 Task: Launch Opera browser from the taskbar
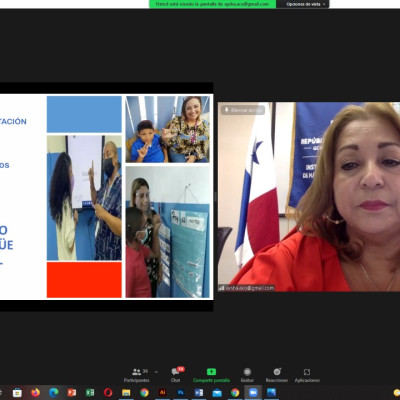108,393
